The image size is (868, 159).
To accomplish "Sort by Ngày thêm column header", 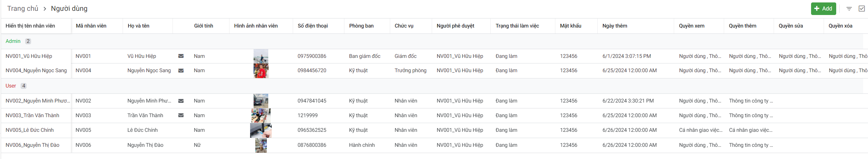I will (615, 26).
